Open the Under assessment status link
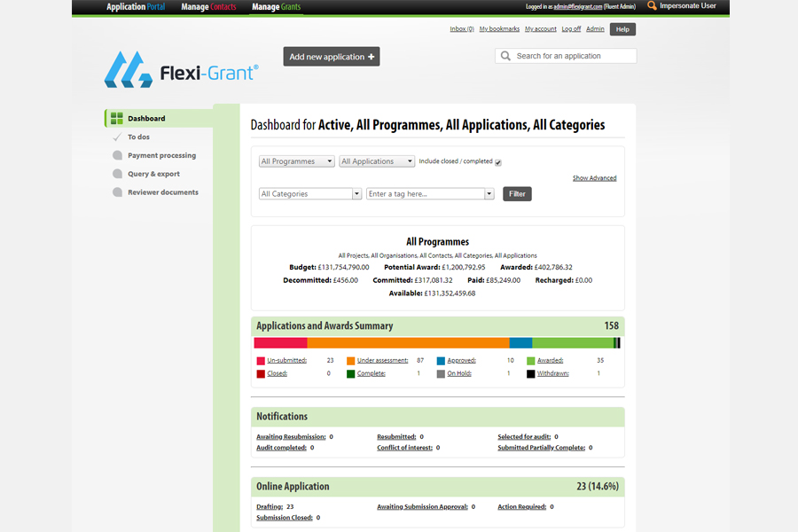 tap(383, 361)
